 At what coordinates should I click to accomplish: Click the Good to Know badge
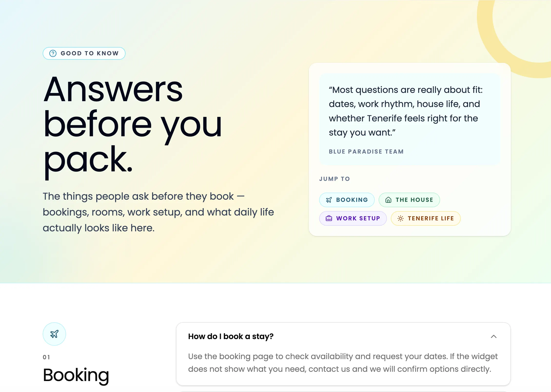(84, 53)
